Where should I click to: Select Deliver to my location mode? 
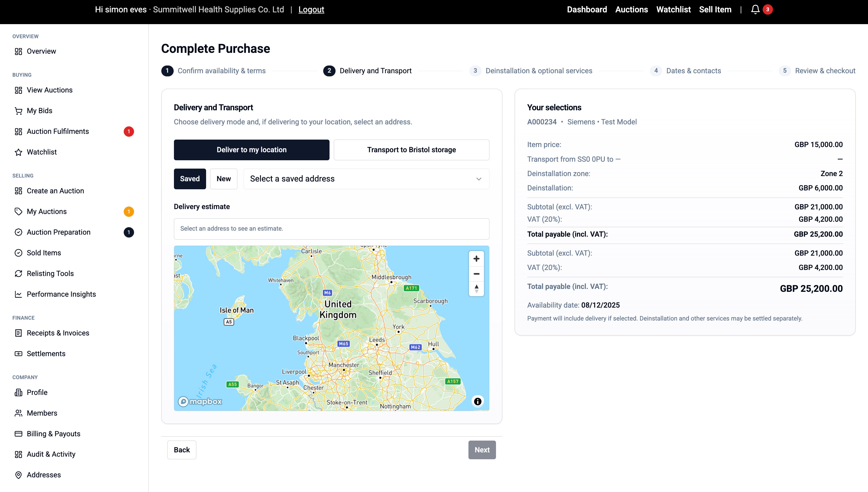point(251,150)
